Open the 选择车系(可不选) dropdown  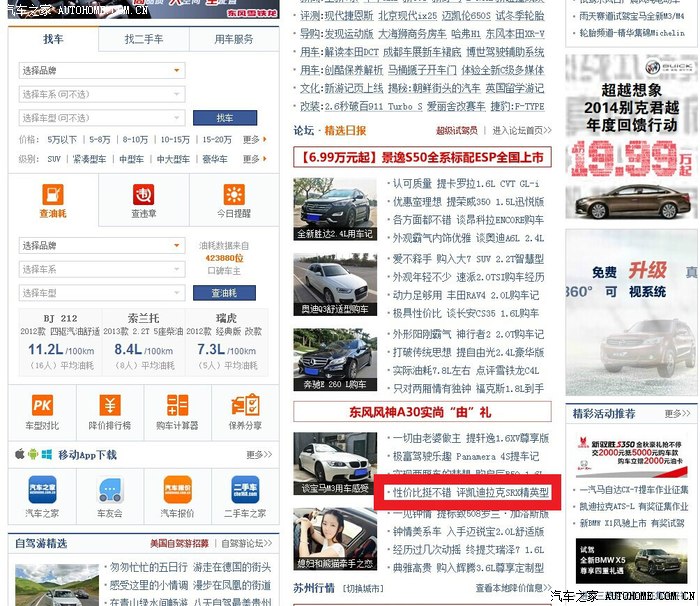tap(101, 94)
